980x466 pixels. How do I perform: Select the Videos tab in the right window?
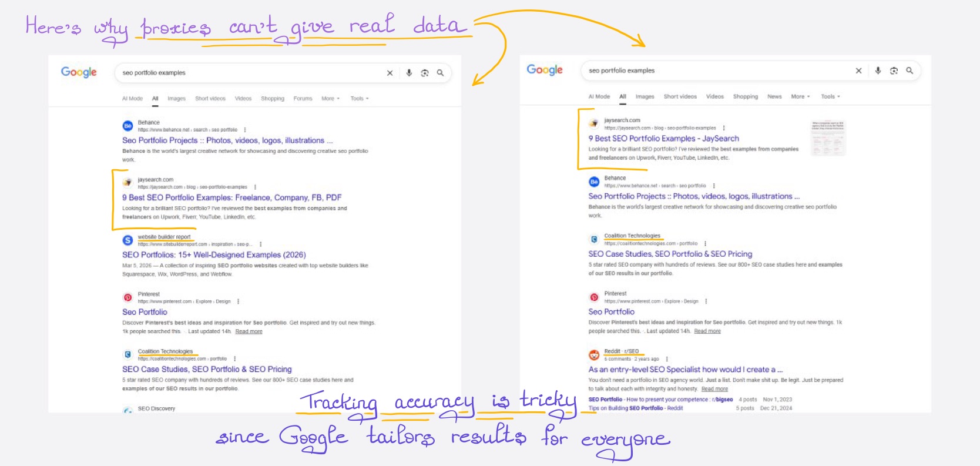tap(714, 96)
